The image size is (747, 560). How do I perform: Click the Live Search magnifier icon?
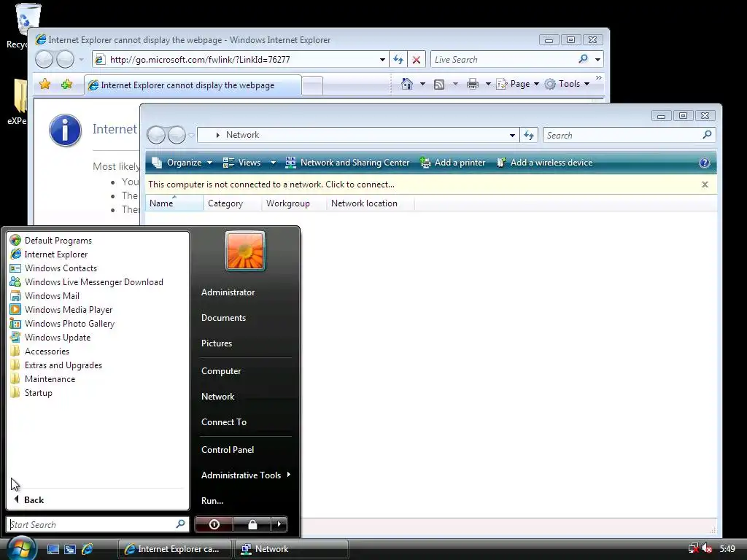583,59
